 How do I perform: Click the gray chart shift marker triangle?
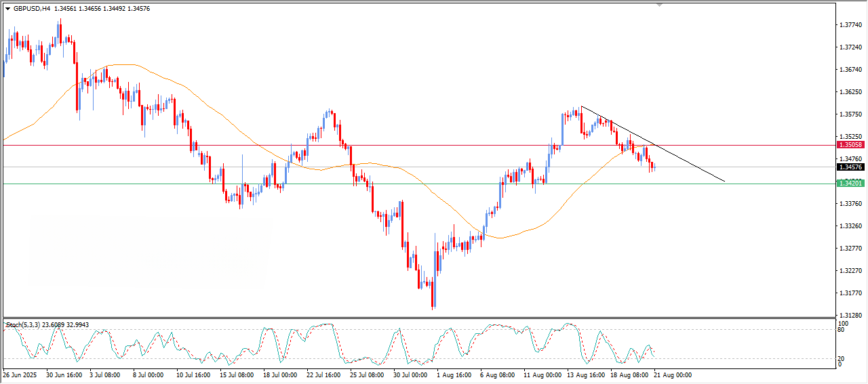click(x=659, y=5)
